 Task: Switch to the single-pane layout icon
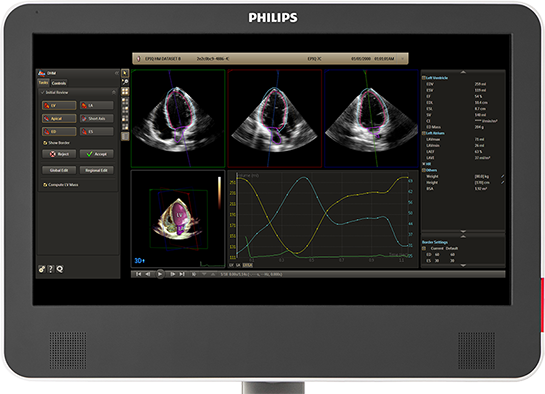(125, 136)
